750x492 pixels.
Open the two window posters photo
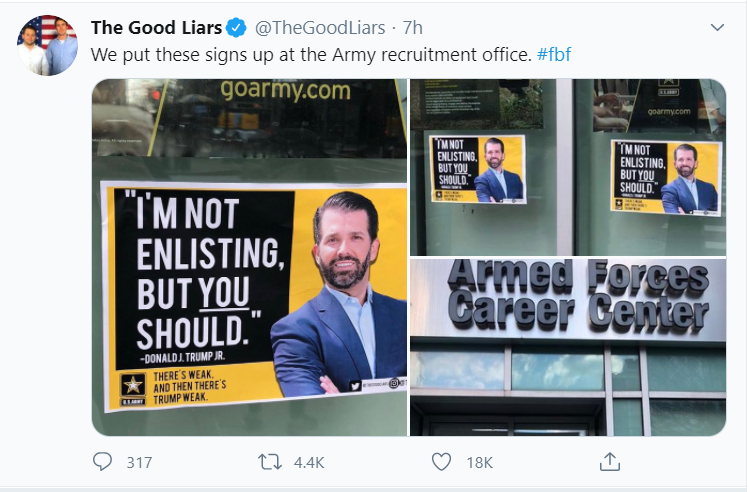(x=568, y=167)
